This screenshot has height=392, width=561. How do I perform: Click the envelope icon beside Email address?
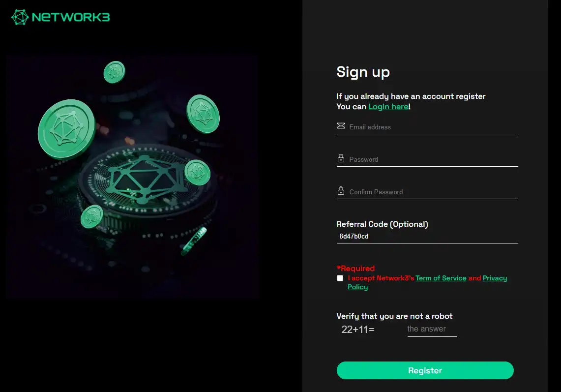click(341, 126)
